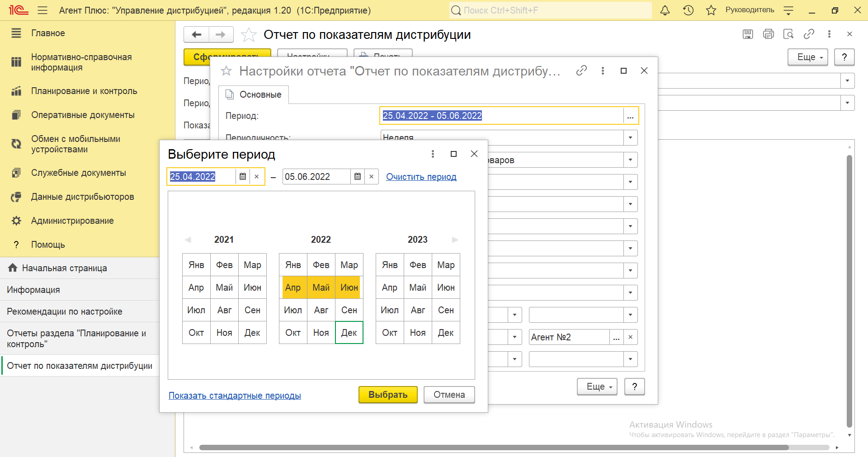The height and width of the screenshot is (457, 868).
Task: Select Июн 2022 highlighted month
Action: pos(349,287)
